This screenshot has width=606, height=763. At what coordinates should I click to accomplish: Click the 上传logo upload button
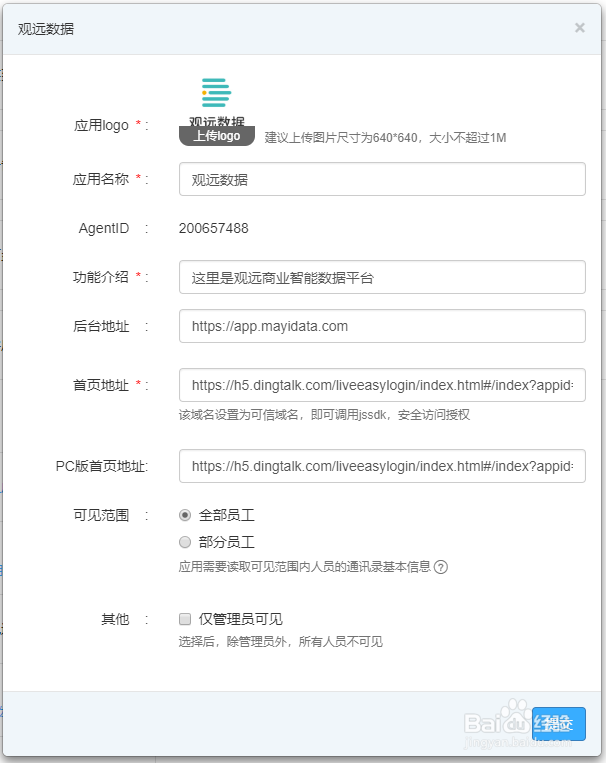pyautogui.click(x=217, y=136)
